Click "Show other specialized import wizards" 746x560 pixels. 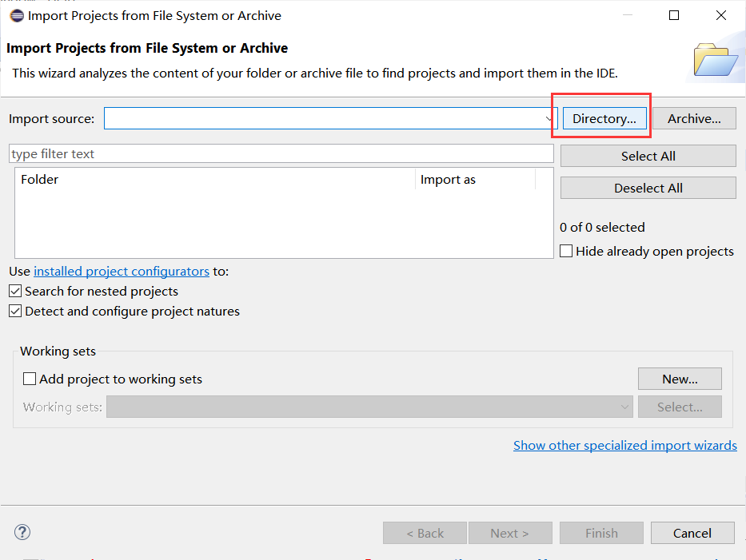624,445
